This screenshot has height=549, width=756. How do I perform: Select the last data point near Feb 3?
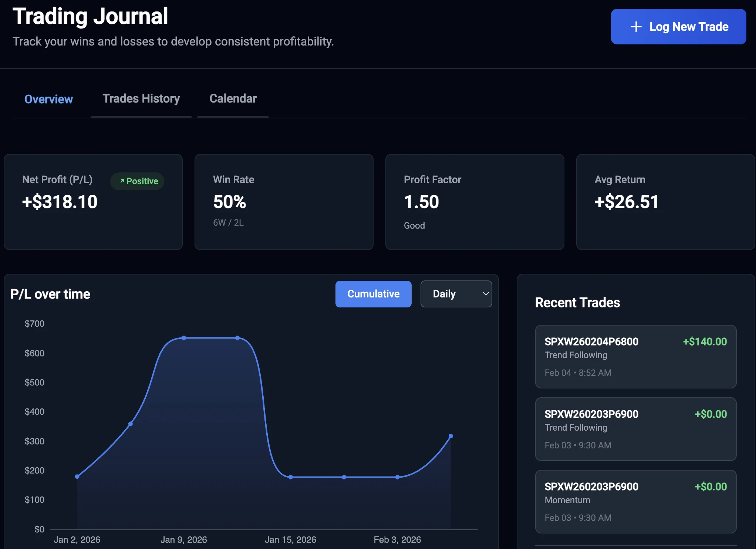click(450, 437)
